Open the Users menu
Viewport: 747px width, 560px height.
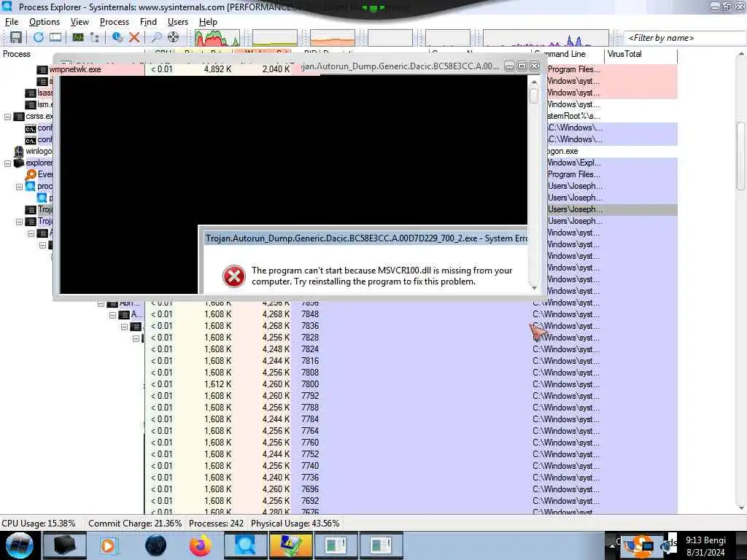[x=178, y=22]
